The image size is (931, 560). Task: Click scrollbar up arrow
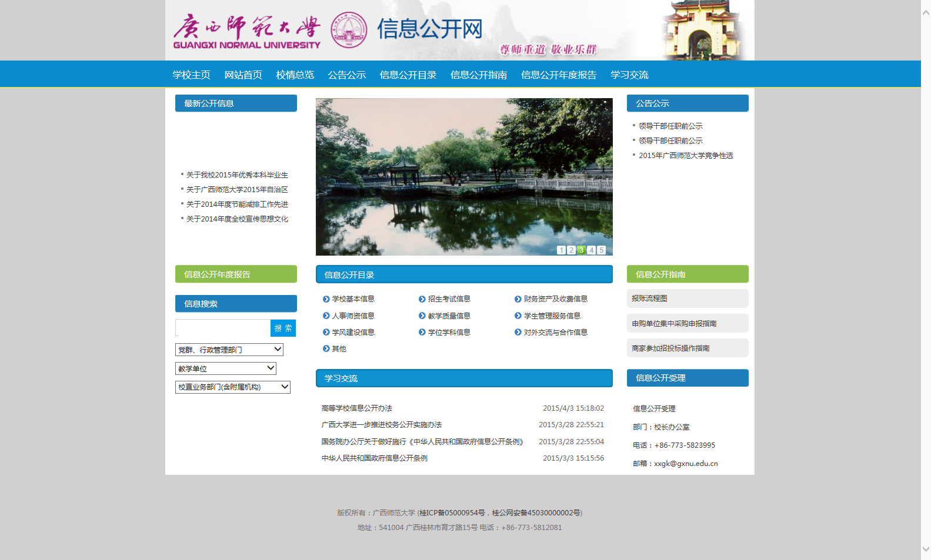pos(926,12)
